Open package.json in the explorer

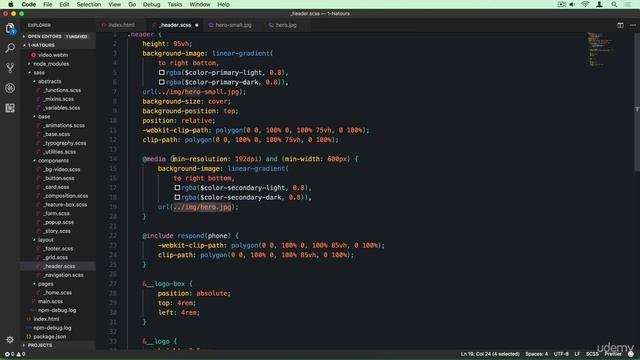[49, 336]
